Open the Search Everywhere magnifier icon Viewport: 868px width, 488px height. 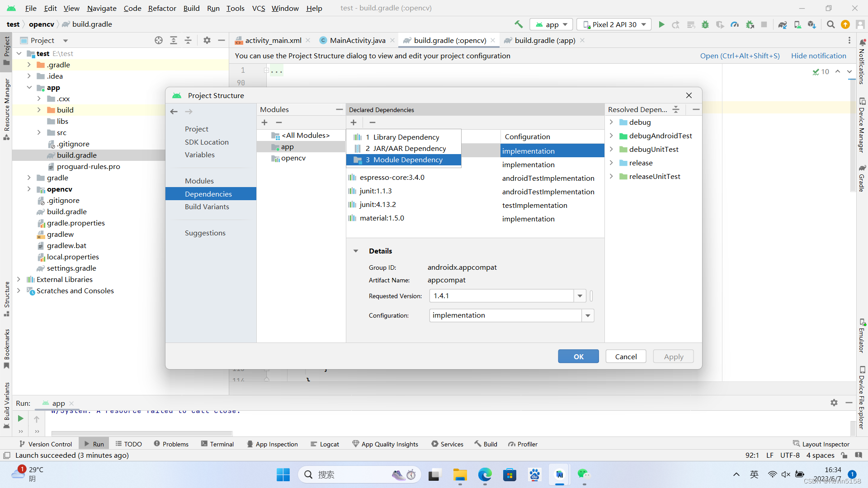coord(830,24)
